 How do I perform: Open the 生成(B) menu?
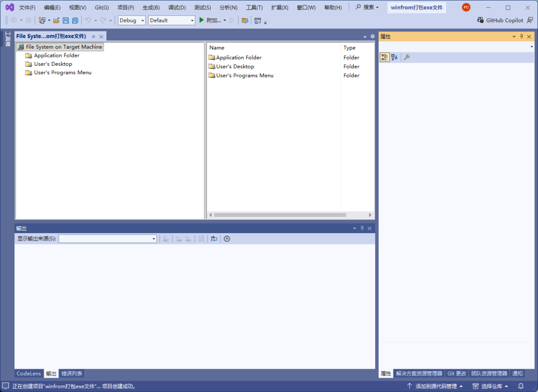[x=151, y=7]
